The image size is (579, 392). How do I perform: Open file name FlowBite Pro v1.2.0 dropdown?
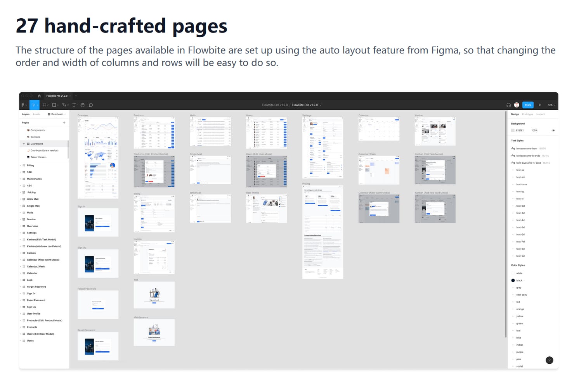tap(307, 105)
